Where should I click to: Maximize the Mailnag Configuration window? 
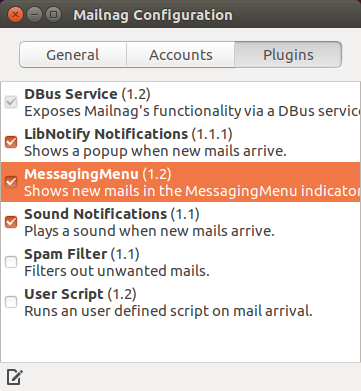pyautogui.click(x=53, y=15)
